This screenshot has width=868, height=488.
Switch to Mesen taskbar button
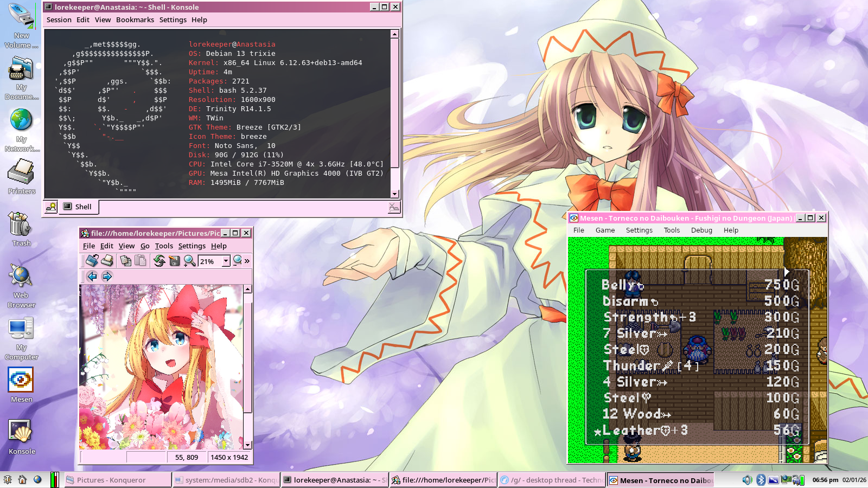coord(660,480)
